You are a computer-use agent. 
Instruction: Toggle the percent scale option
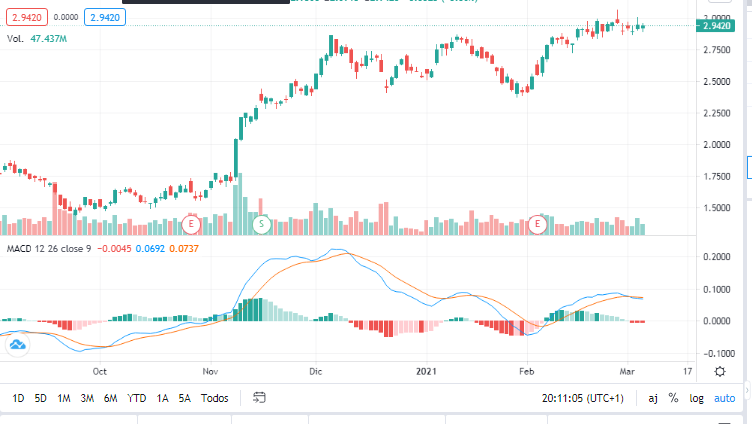[x=673, y=398]
